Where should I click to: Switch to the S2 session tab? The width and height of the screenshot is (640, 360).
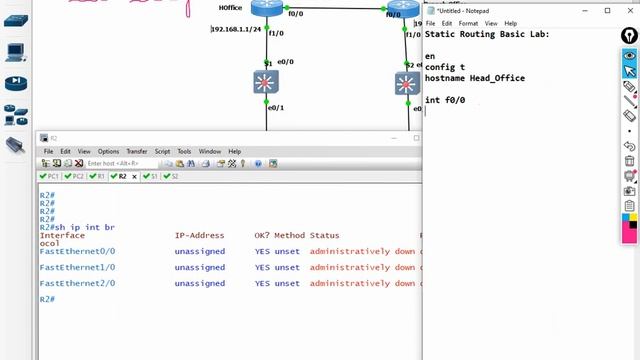click(x=171, y=176)
